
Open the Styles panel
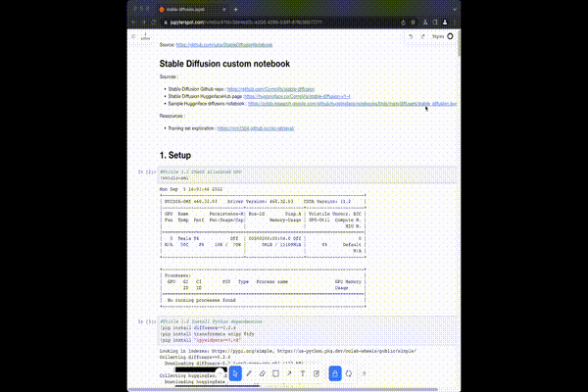(438, 37)
